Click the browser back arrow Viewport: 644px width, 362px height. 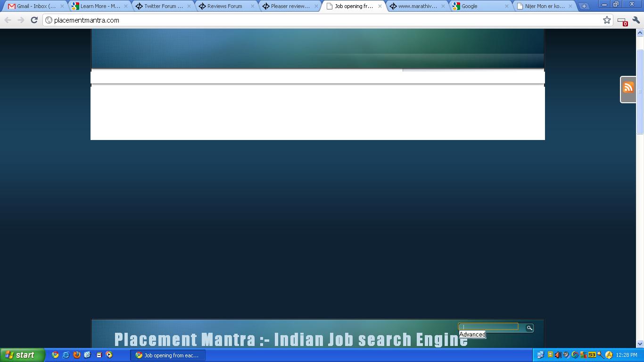[8, 20]
